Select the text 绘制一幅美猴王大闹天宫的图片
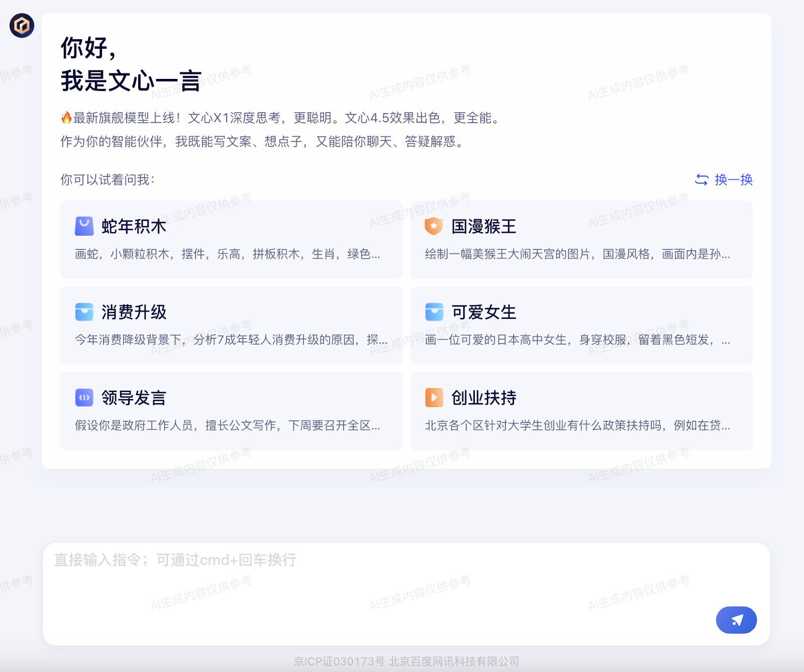Viewport: 804px width, 672px height. pos(508,254)
